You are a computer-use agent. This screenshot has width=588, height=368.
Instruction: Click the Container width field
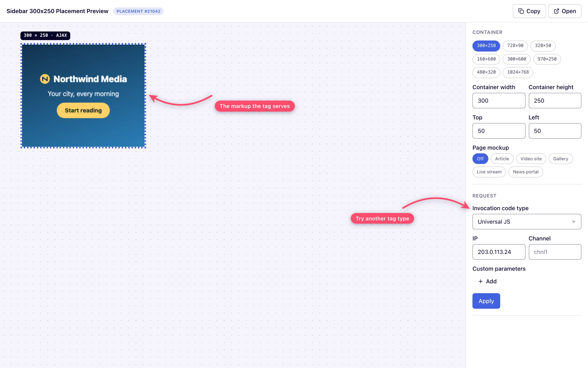(x=499, y=101)
